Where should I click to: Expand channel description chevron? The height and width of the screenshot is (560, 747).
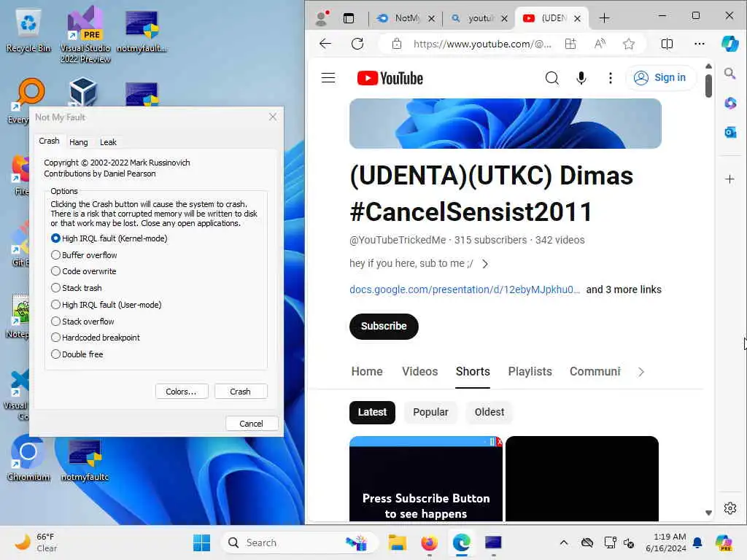(x=485, y=264)
